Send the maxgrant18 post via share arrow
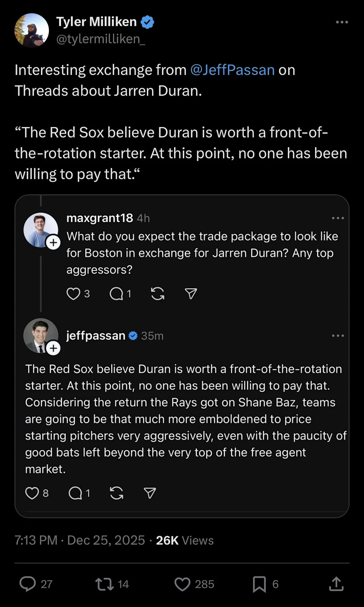 click(x=191, y=293)
